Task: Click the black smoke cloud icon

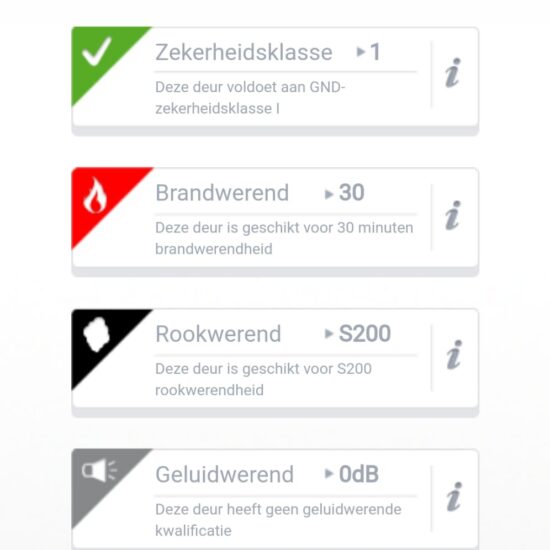Action: (x=96, y=334)
